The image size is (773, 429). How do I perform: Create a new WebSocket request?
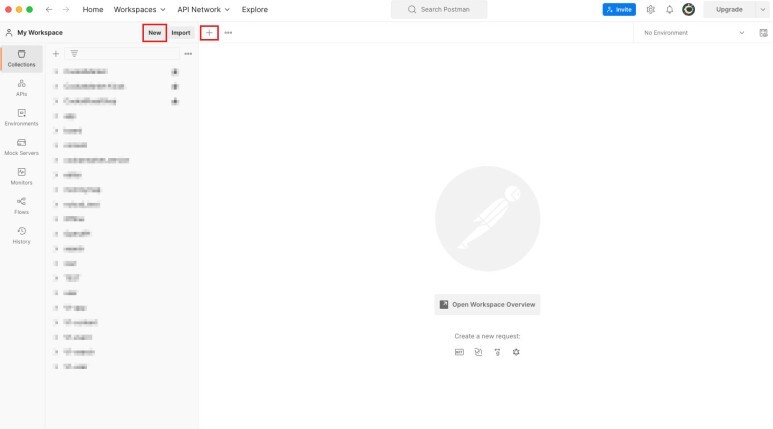coord(478,352)
